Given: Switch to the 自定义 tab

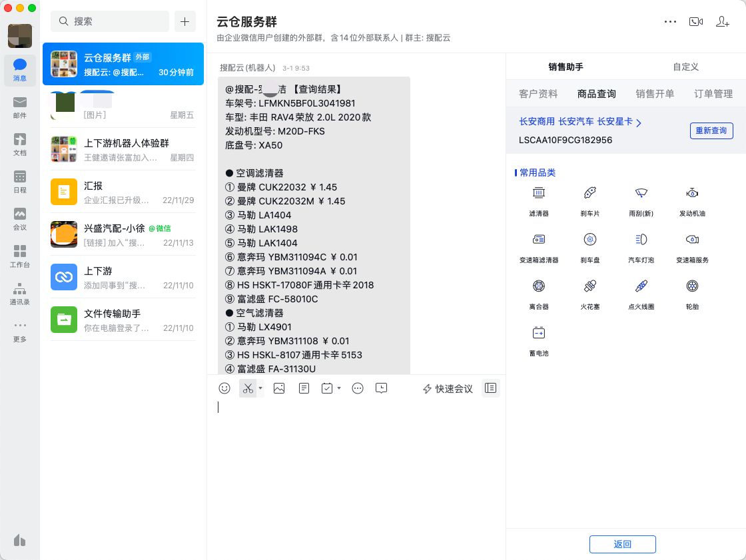Looking at the screenshot, I should (685, 67).
